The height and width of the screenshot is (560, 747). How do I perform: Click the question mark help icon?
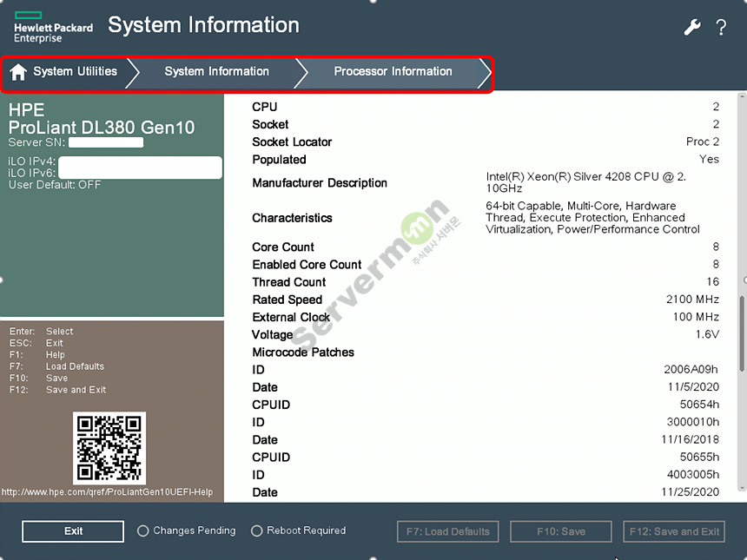click(x=721, y=27)
